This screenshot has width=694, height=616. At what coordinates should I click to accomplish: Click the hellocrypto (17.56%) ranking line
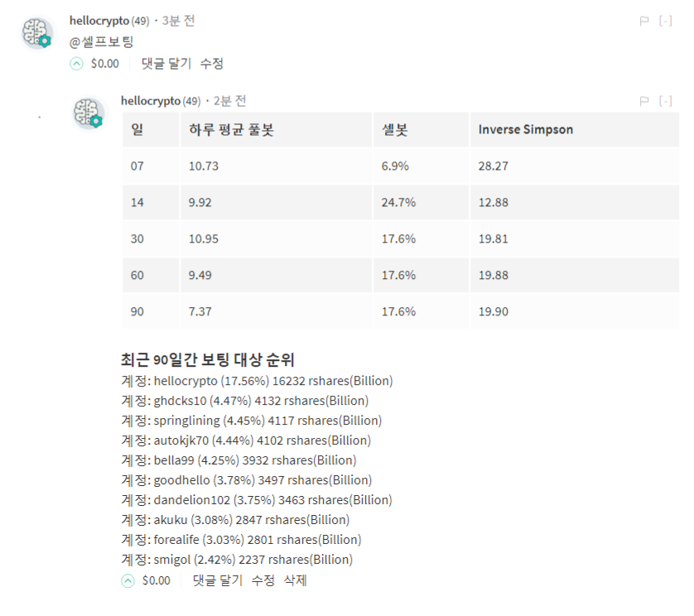click(x=257, y=381)
